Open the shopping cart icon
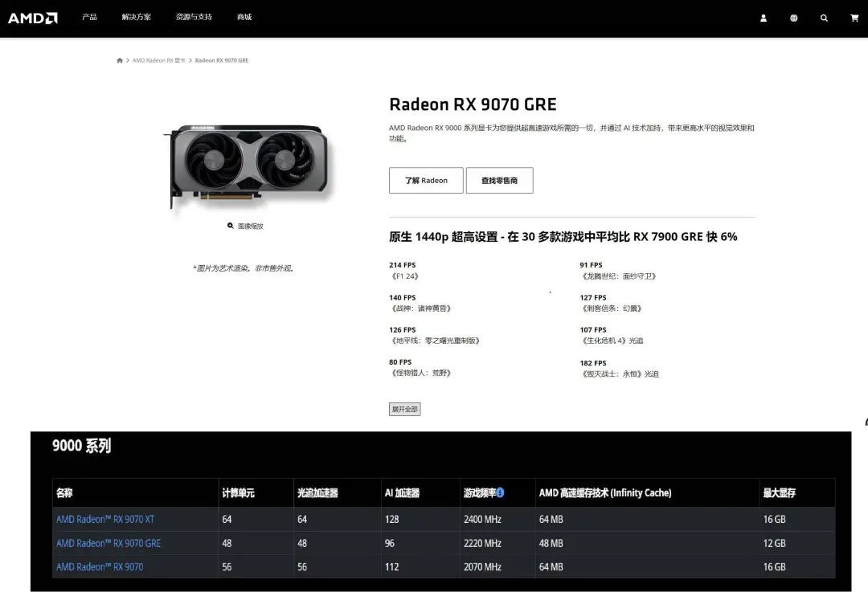This screenshot has width=868, height=592. point(854,18)
